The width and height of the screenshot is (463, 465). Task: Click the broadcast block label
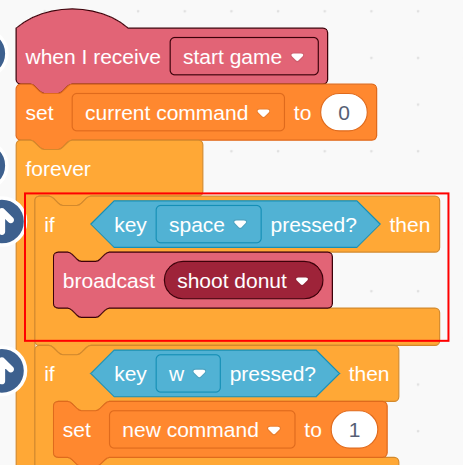[x=109, y=281]
